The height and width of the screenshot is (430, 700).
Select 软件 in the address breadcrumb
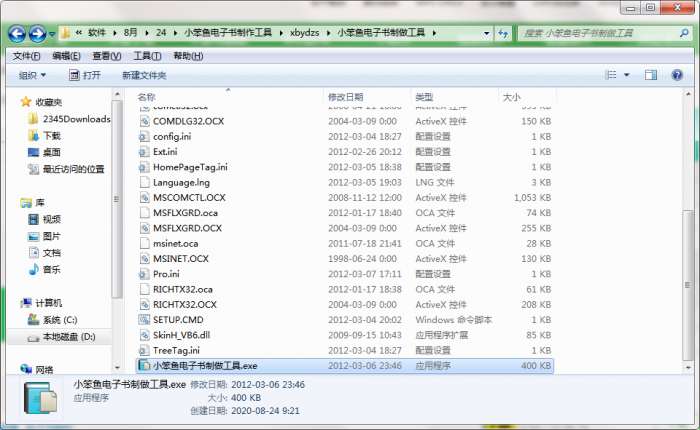point(97,33)
